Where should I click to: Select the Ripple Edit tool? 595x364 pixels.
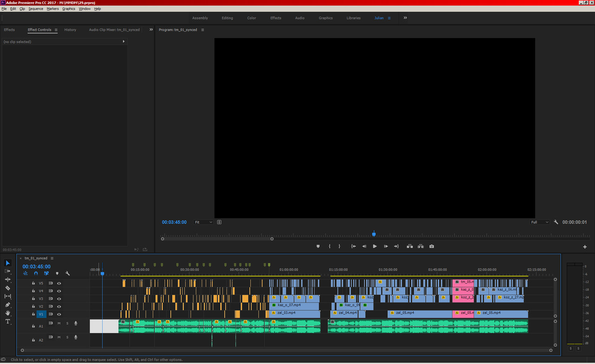pos(7,279)
